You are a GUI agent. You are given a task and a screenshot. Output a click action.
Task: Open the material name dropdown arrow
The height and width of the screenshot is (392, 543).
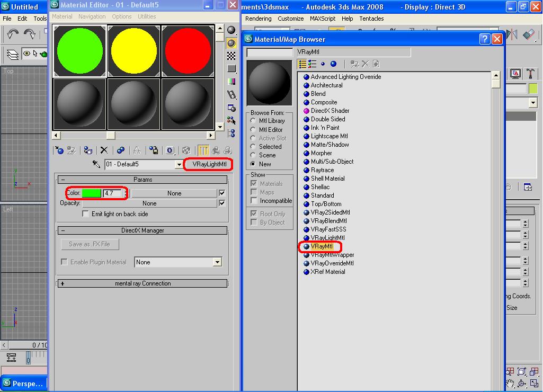point(179,165)
